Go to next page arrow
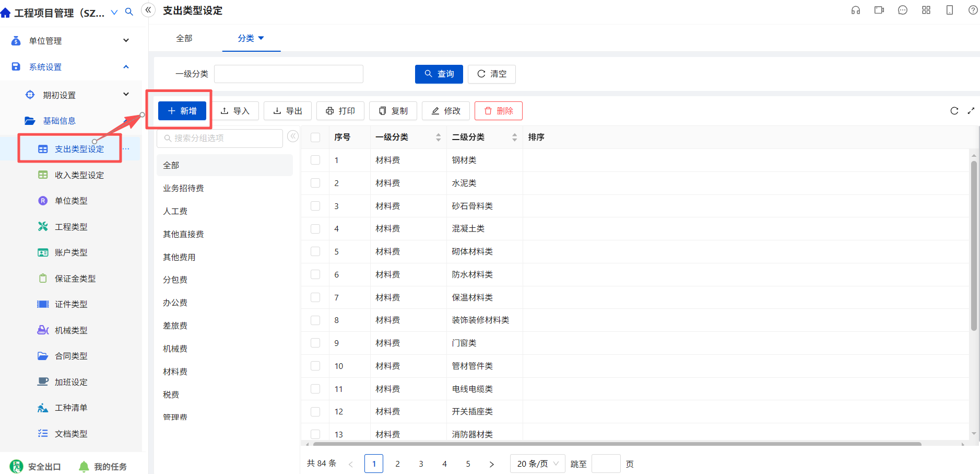Screen dimensions: 980x474 491,464
